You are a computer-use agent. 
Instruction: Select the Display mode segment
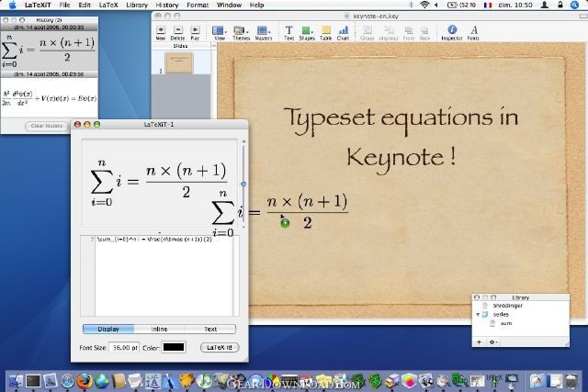pos(108,329)
